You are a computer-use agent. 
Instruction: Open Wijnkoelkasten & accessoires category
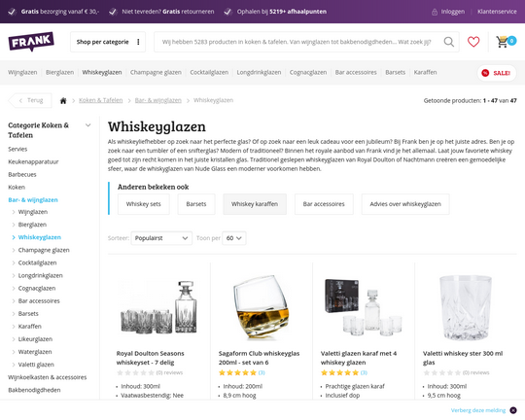point(48,377)
